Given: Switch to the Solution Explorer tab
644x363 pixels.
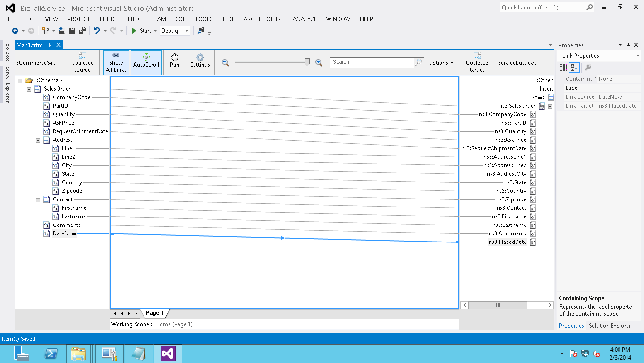Looking at the screenshot, I should [x=610, y=326].
